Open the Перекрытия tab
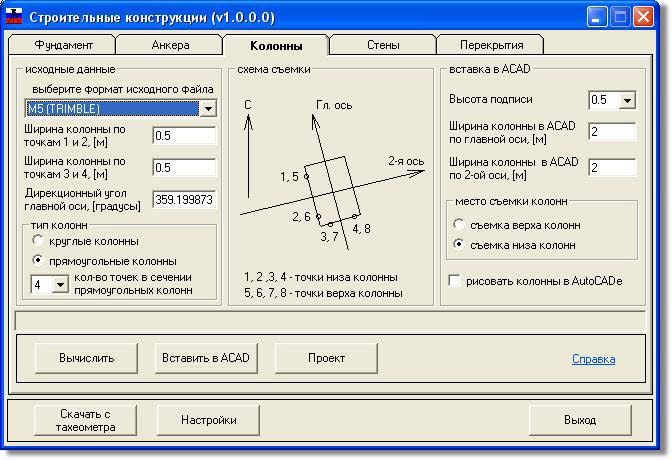The height and width of the screenshot is (460, 672). 490,45
